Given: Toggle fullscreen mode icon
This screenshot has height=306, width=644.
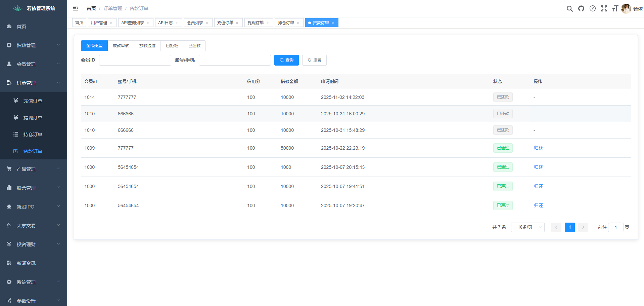Looking at the screenshot, I should tap(604, 9).
